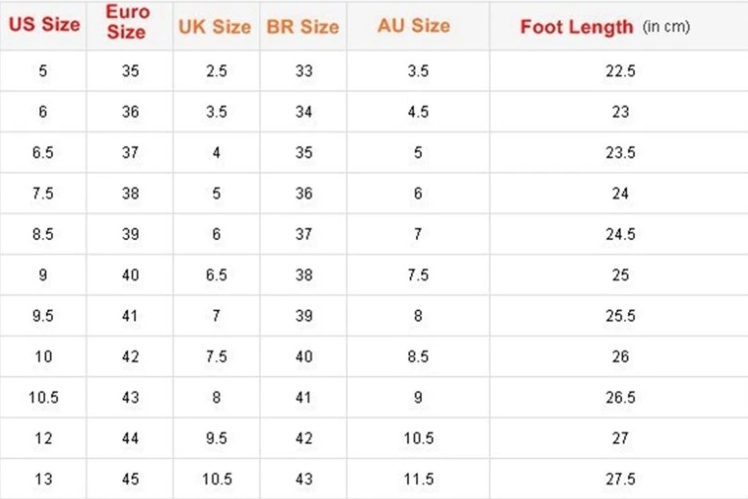
Task: Select UK size 2.5 cell
Action: (x=216, y=72)
